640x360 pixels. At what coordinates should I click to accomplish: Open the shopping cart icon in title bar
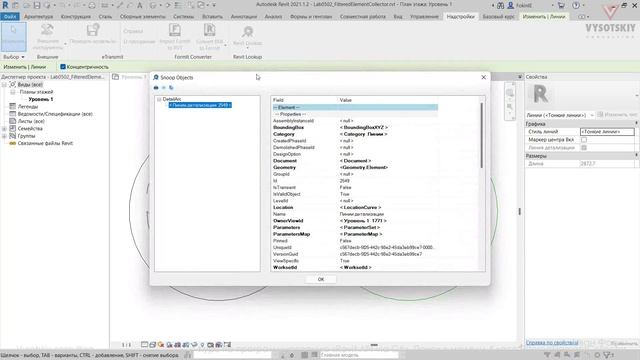click(x=561, y=5)
